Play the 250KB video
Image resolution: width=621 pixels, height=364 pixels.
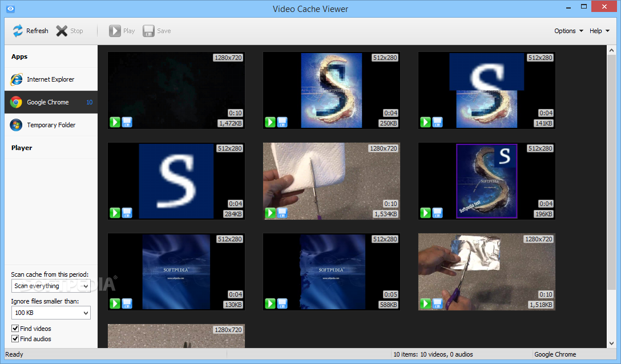(270, 123)
